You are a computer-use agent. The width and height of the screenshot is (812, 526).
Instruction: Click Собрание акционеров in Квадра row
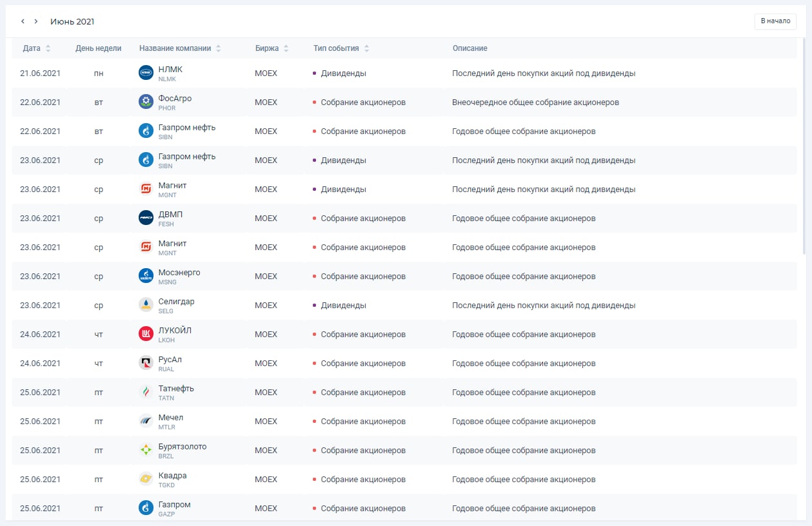pos(363,479)
